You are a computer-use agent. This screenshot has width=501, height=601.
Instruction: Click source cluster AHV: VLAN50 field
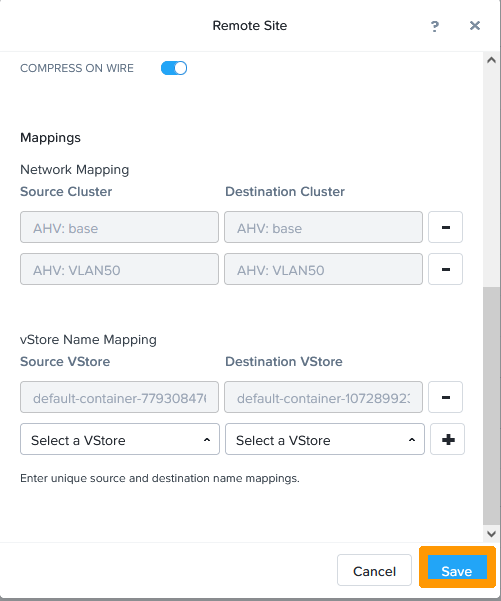119,269
